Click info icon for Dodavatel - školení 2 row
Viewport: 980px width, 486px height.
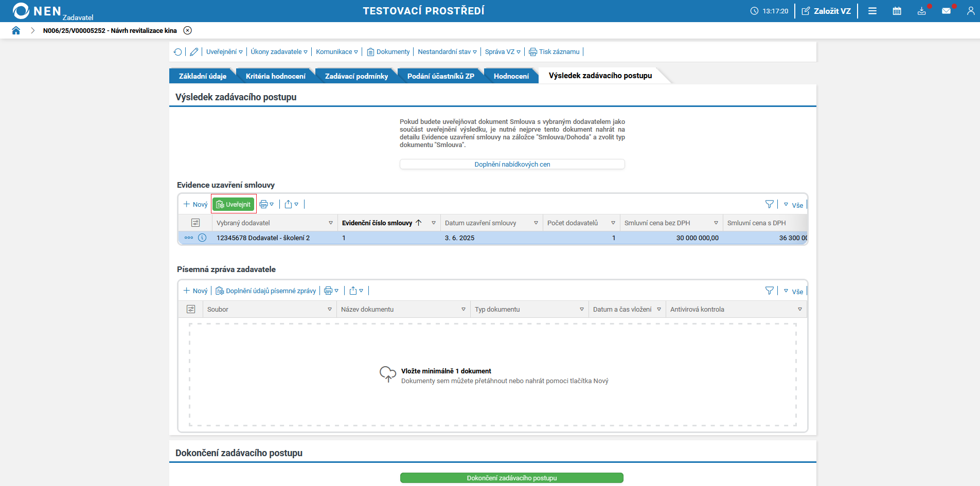pos(202,238)
